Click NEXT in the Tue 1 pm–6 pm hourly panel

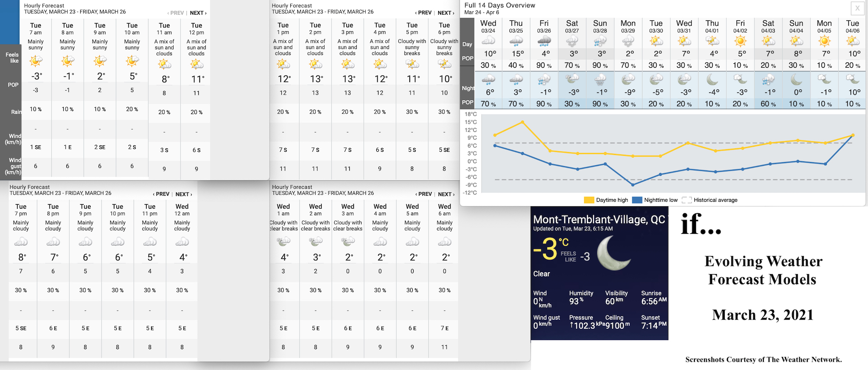pyautogui.click(x=446, y=13)
